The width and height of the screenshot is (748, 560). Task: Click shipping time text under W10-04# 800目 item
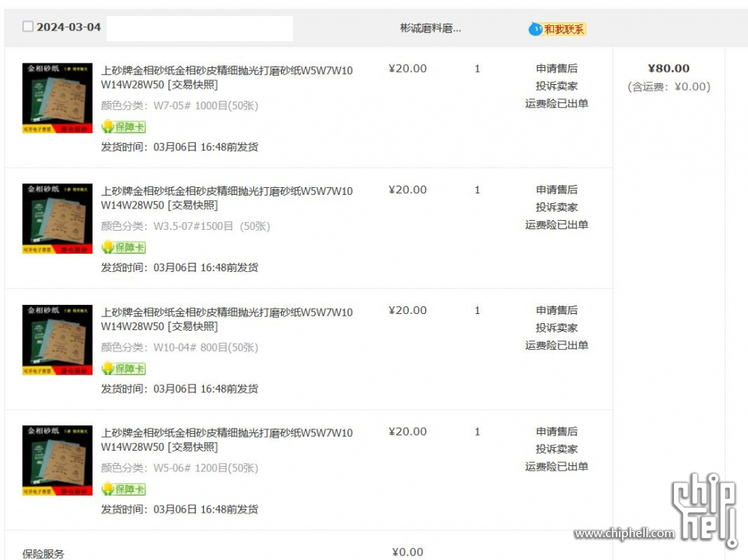coord(180,389)
